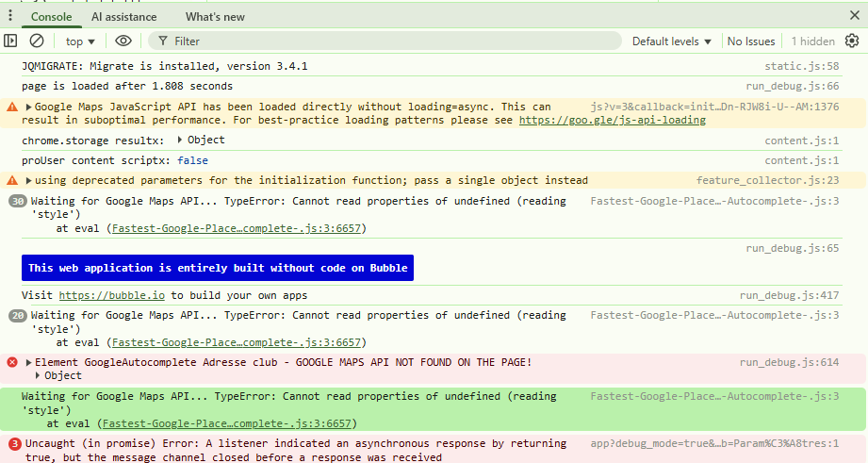
Task: Expand the Google Maps JavaScript API warning
Action: pos(29,107)
